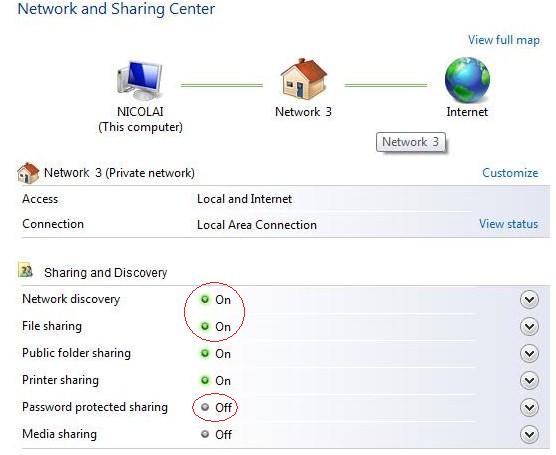
Task: Click the NICOLAI computer icon
Action: [x=140, y=81]
